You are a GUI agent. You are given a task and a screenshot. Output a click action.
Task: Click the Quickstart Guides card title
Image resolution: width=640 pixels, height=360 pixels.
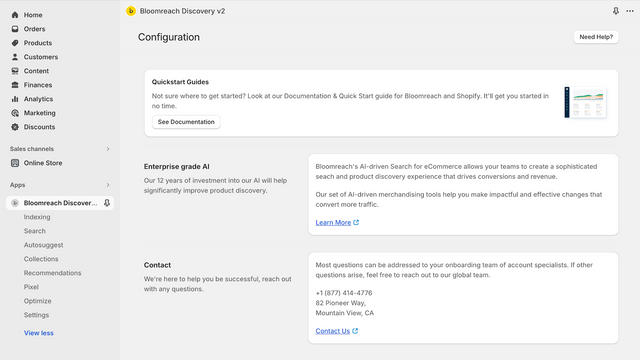click(180, 82)
